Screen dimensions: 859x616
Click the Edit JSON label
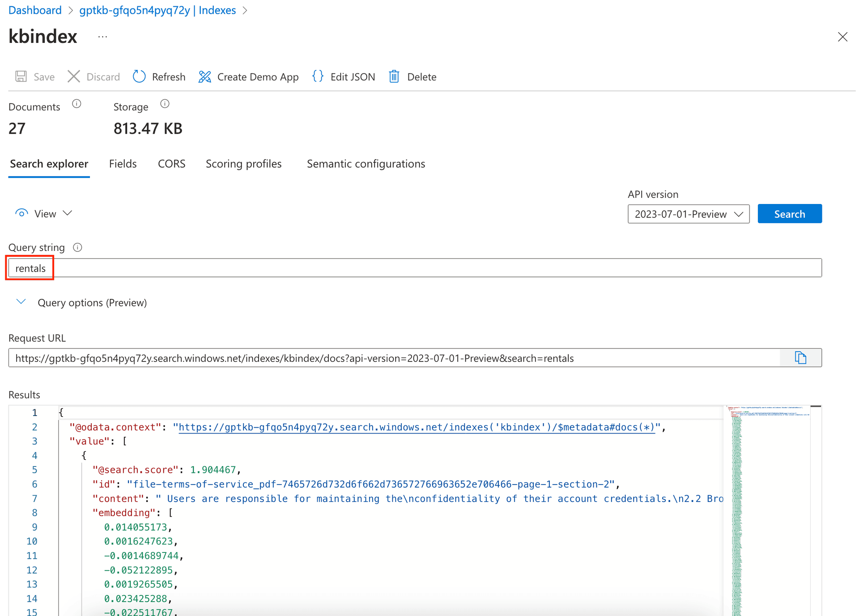point(353,77)
